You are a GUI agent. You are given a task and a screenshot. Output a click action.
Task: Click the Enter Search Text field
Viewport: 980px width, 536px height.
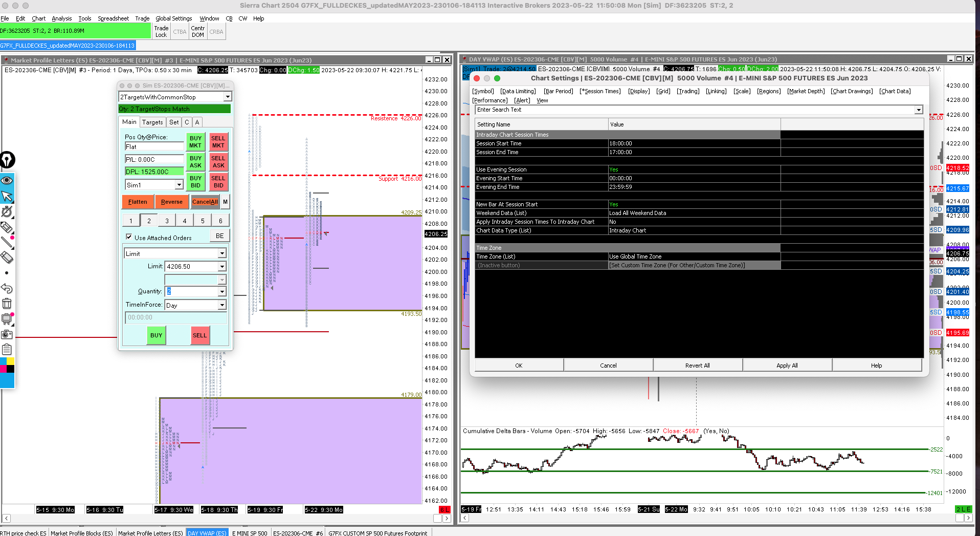click(695, 110)
